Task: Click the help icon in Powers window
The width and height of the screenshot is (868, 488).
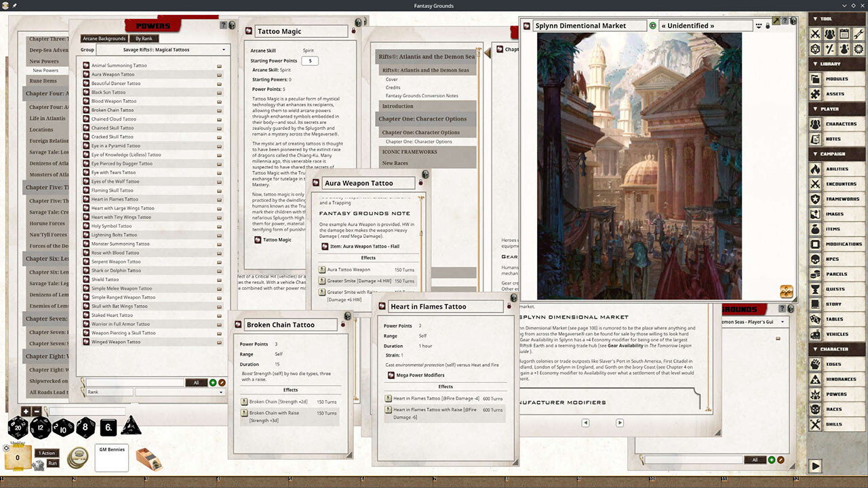Action: tap(223, 25)
